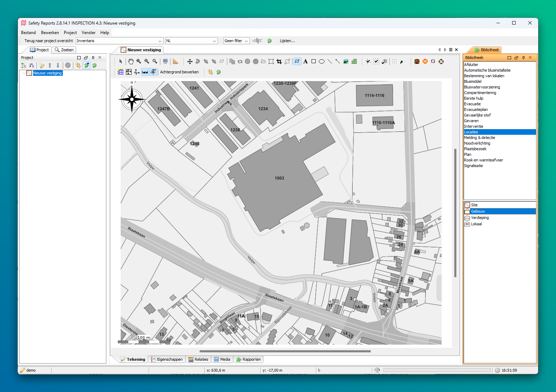Switch to the Eigenschappen tab
Image resolution: width=556 pixels, height=392 pixels.
coord(167,359)
